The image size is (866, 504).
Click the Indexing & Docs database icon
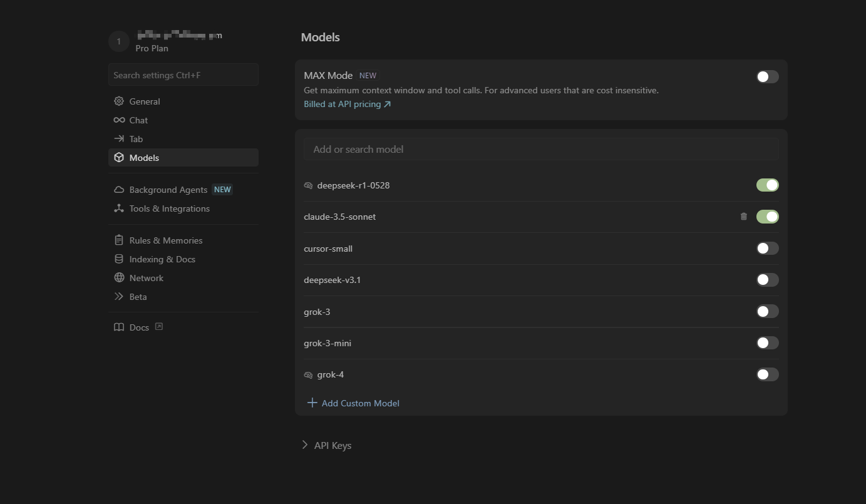(119, 259)
